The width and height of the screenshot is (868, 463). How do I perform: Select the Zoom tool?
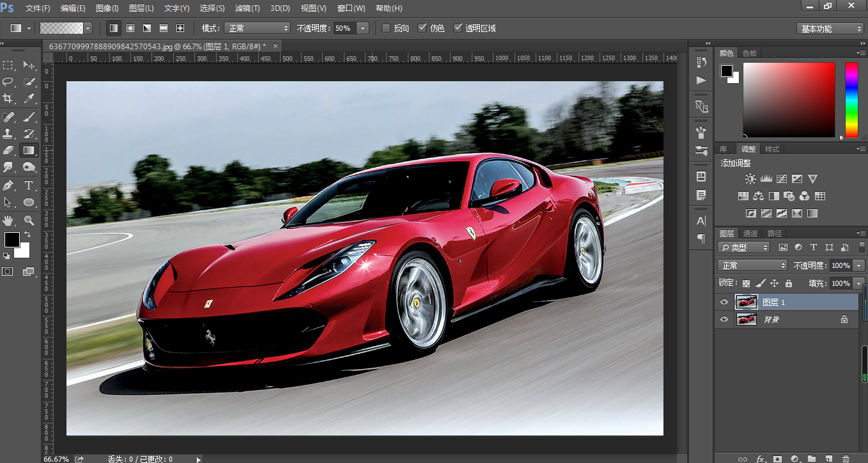[29, 221]
